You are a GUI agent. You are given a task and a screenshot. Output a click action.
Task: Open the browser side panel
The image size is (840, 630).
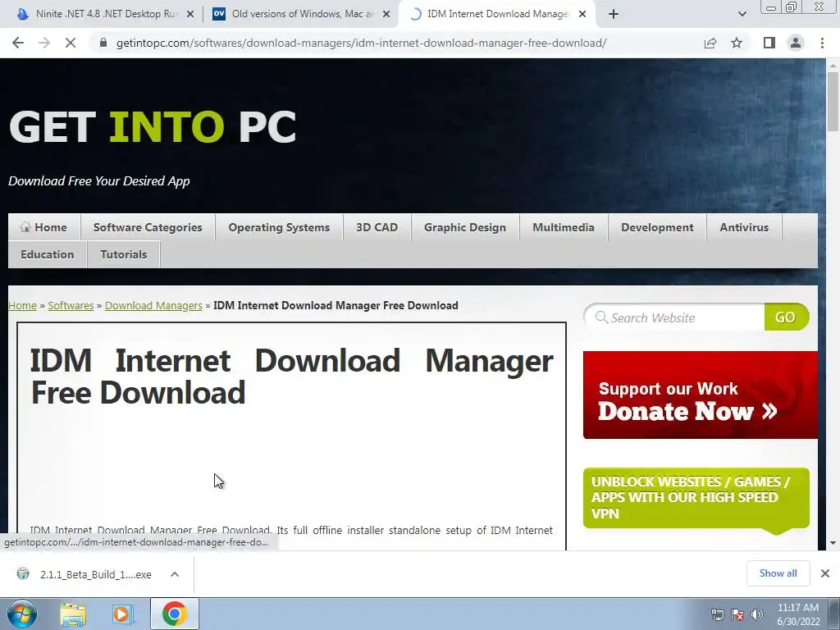[769, 43]
